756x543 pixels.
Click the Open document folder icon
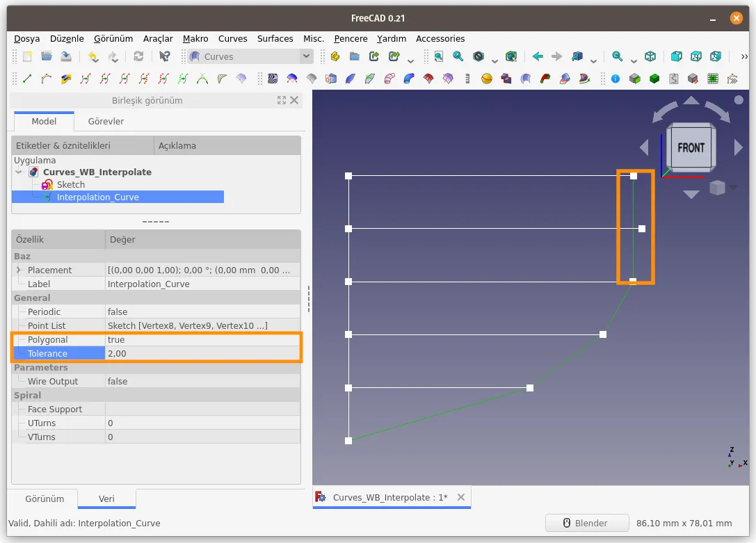[47, 56]
